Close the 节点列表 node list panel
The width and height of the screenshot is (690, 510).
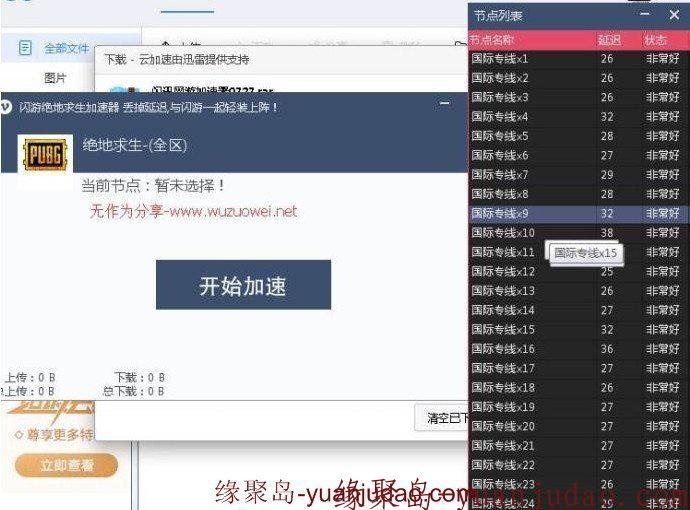coord(674,15)
